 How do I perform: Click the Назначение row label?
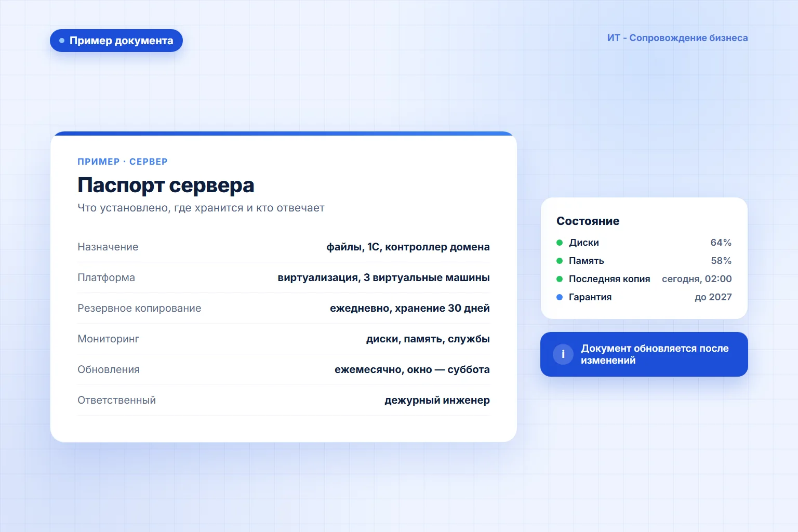(x=108, y=247)
